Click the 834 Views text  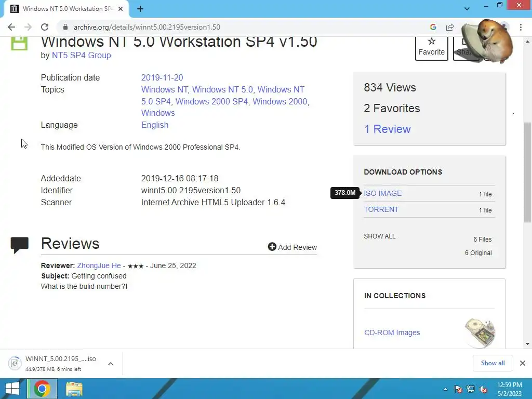390,87
